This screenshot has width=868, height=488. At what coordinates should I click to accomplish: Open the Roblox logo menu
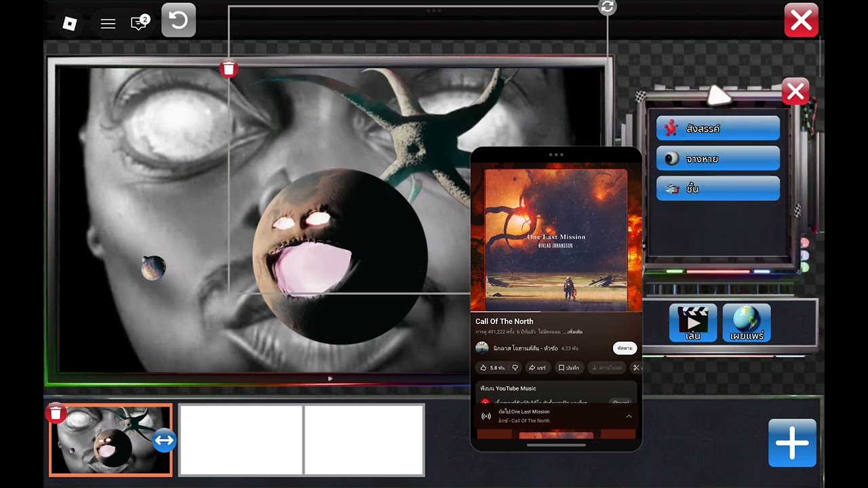tap(70, 24)
